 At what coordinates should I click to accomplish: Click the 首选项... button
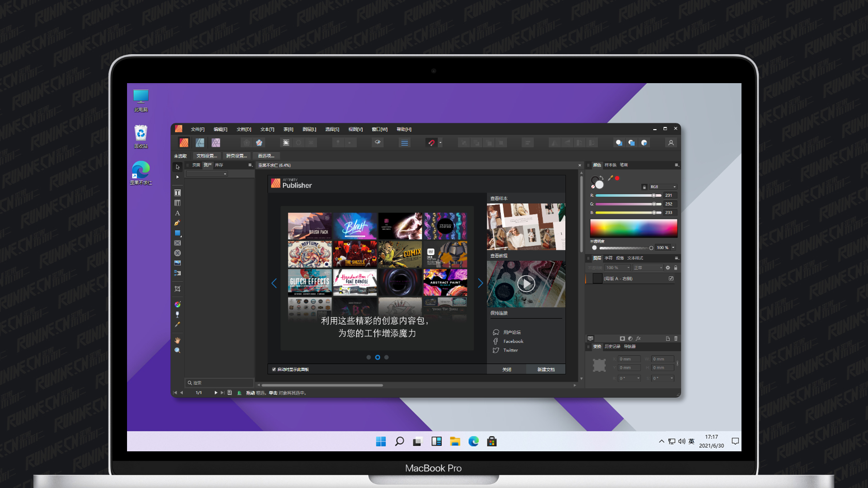[x=266, y=156]
